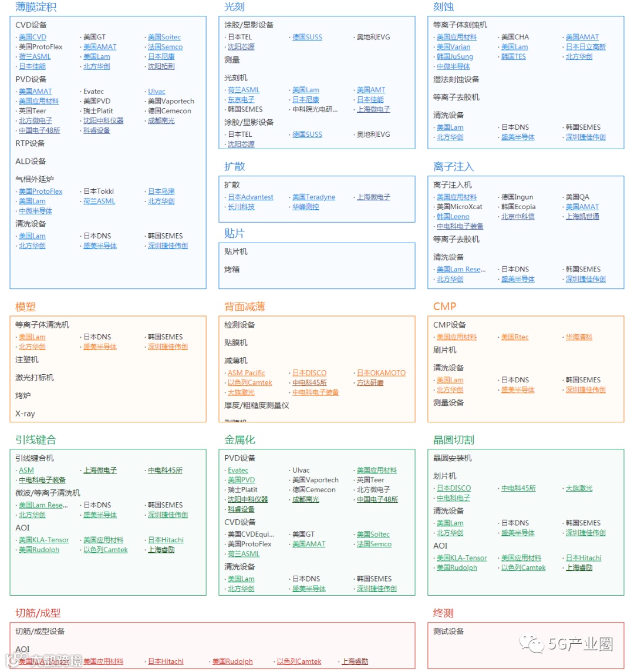This screenshot has height=672, width=634.
Task: Click 测试设备 label in 终测 box
Action: click(x=448, y=631)
